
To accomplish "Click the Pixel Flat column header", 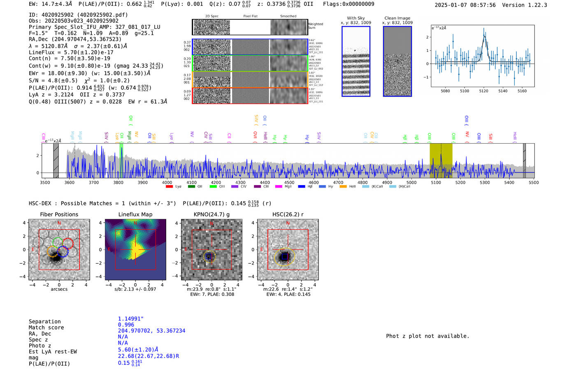I will tap(250, 16).
